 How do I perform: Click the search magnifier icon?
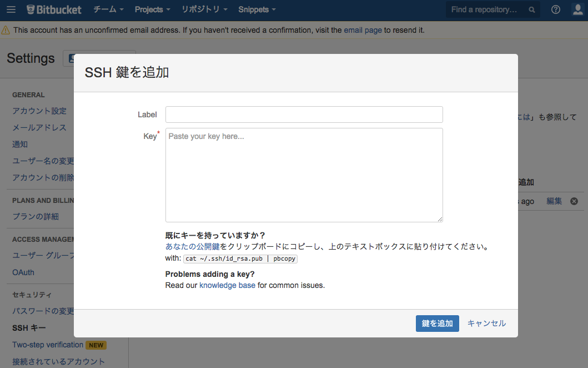531,9
